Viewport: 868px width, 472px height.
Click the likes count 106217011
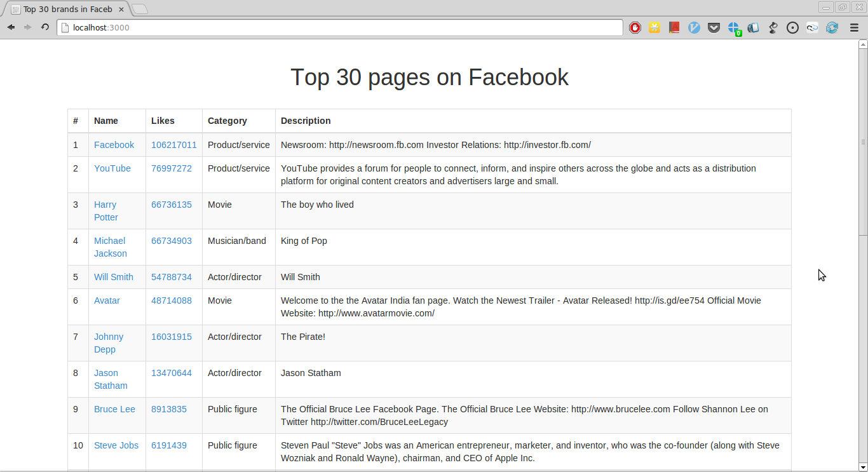coord(174,145)
